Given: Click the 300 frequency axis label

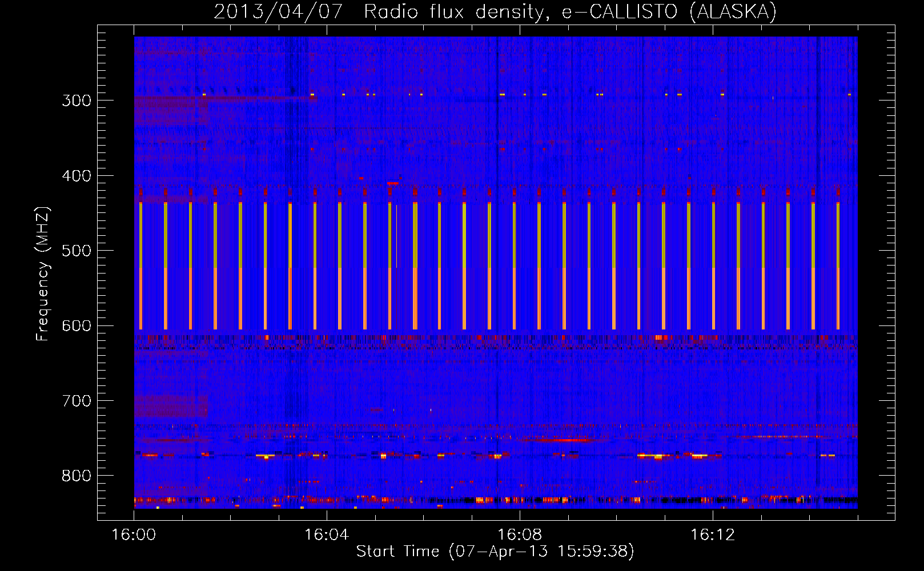Looking at the screenshot, I should (77, 100).
